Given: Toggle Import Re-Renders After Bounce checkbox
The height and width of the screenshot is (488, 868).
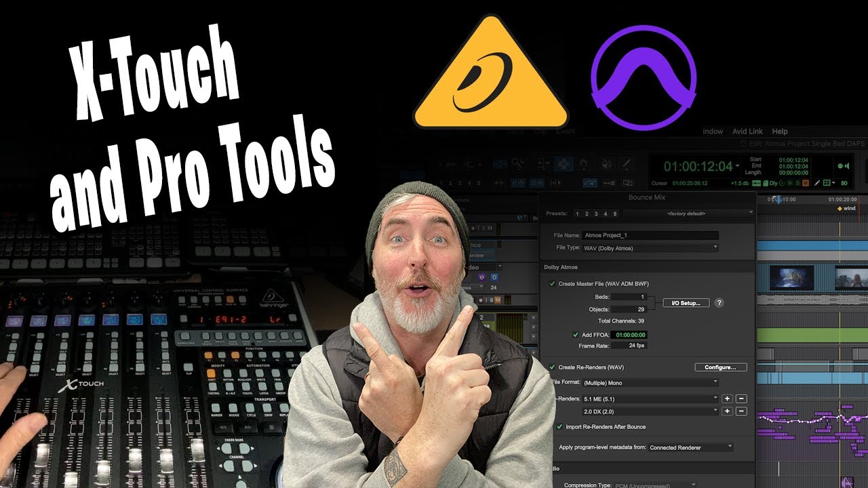Looking at the screenshot, I should click(559, 427).
